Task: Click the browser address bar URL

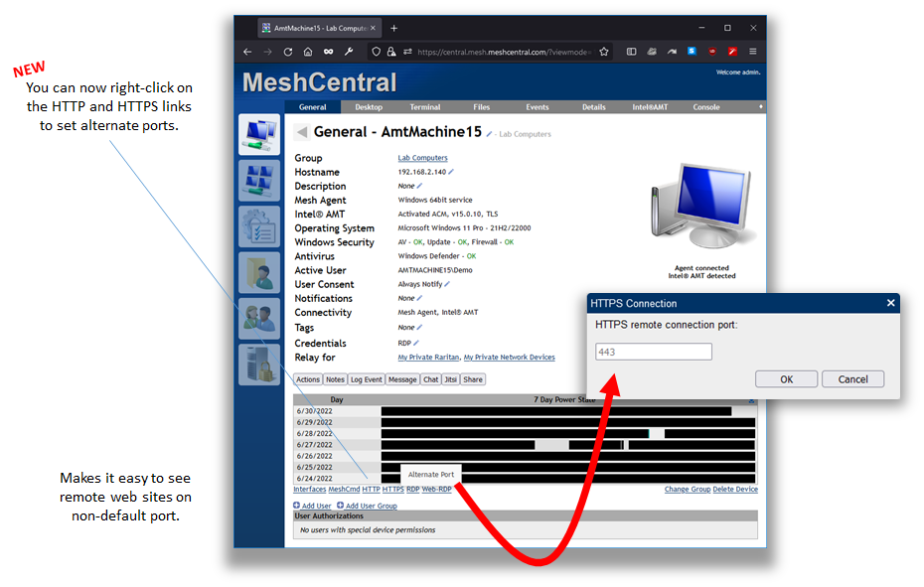Action: click(x=504, y=52)
